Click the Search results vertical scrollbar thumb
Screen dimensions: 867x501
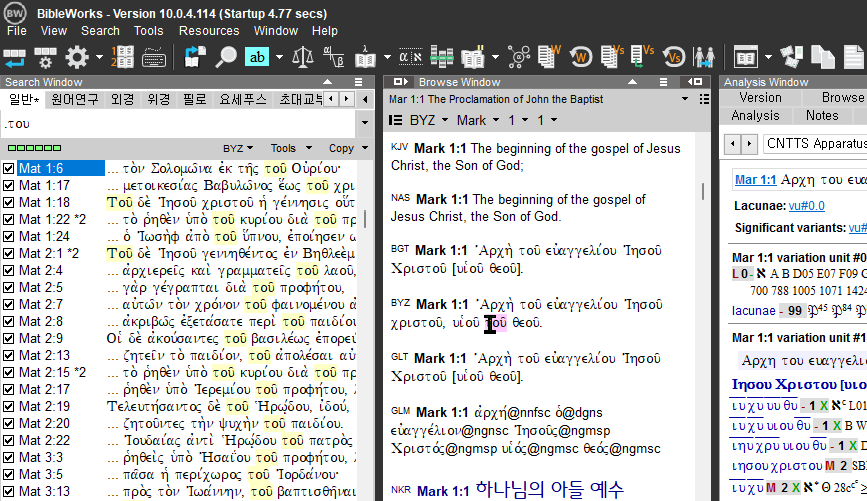[365, 218]
